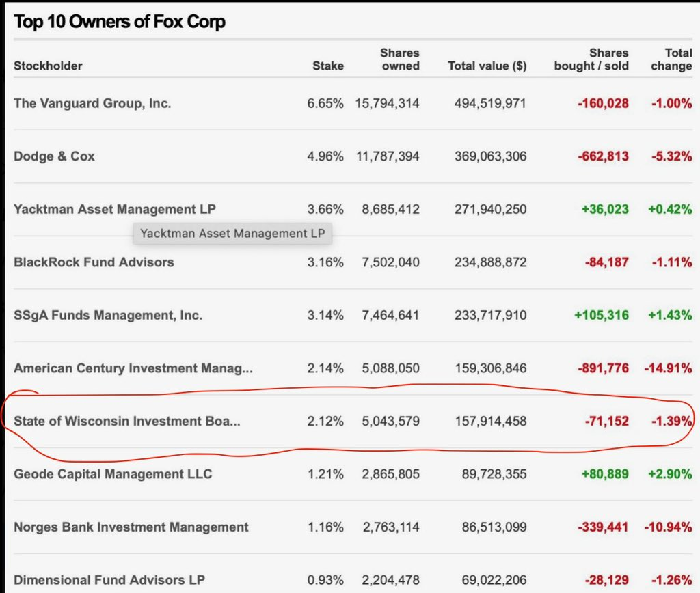Select Vanguard total value 494,519,971
Viewport: 700px width, 593px height.
(x=491, y=103)
